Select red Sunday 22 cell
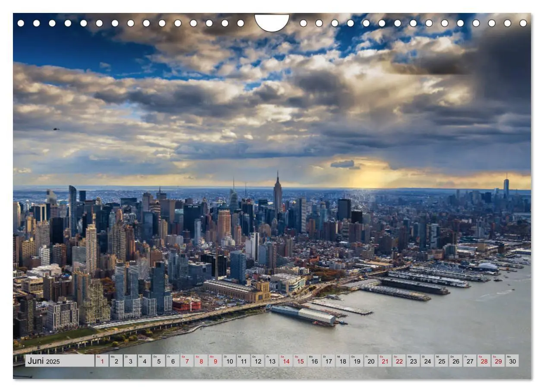The height and width of the screenshot is (392, 544). coord(399,361)
